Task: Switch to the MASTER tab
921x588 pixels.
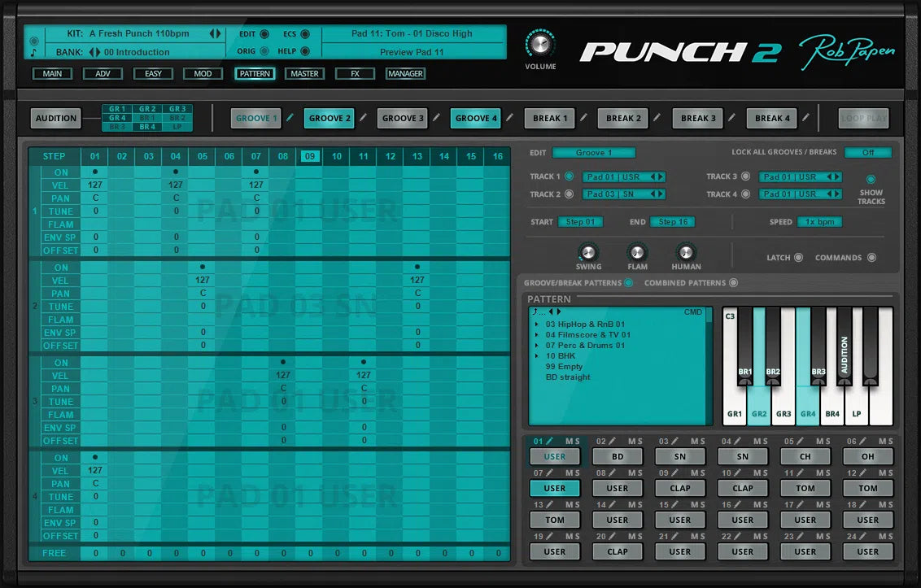Action: tap(304, 73)
